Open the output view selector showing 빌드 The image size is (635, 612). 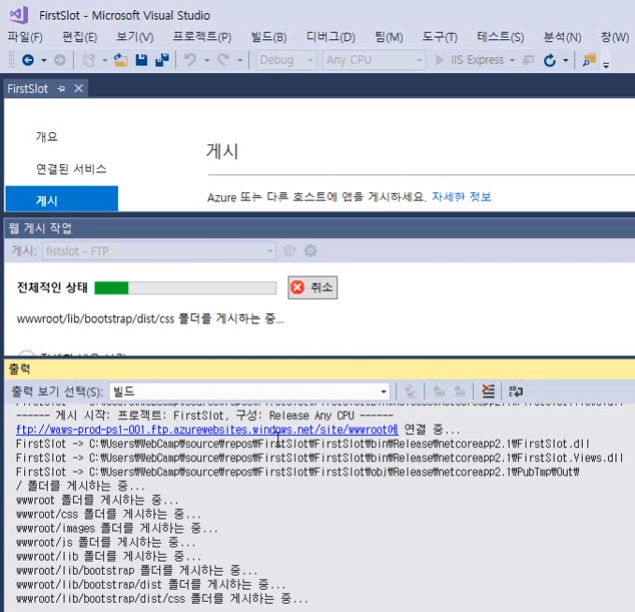(x=249, y=392)
